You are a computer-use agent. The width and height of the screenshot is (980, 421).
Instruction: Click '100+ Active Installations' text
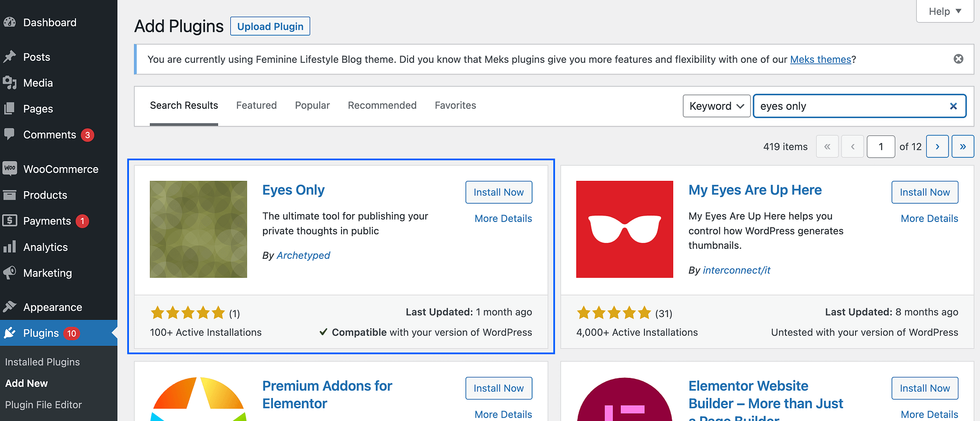[206, 332]
